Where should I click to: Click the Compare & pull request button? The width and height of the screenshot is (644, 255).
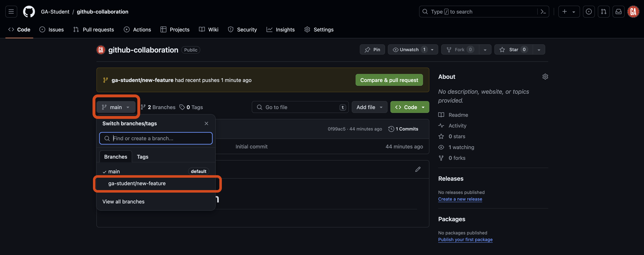pos(389,80)
